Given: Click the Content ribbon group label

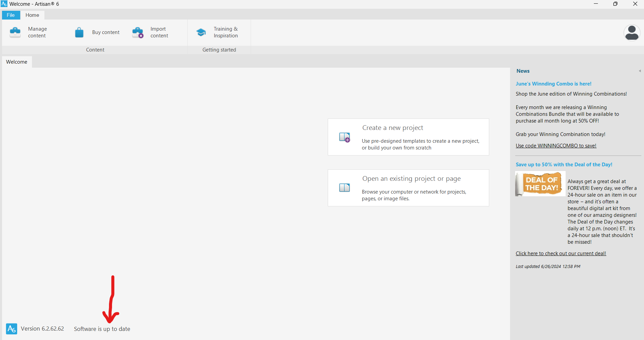Looking at the screenshot, I should 95,50.
